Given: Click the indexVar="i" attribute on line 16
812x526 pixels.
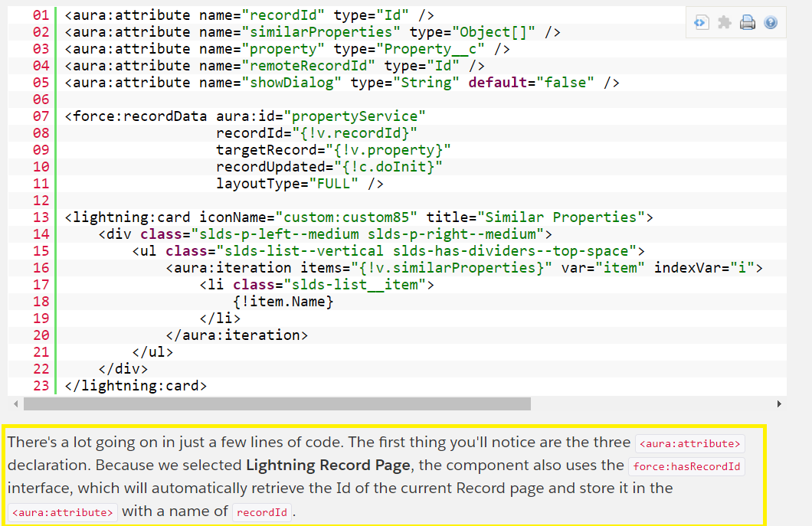Looking at the screenshot, I should click(x=704, y=268).
